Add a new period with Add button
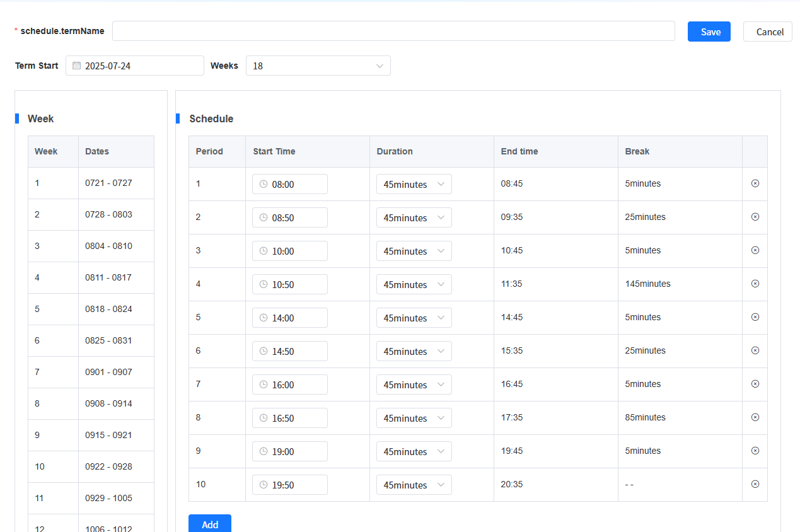The image size is (800, 532). click(209, 524)
